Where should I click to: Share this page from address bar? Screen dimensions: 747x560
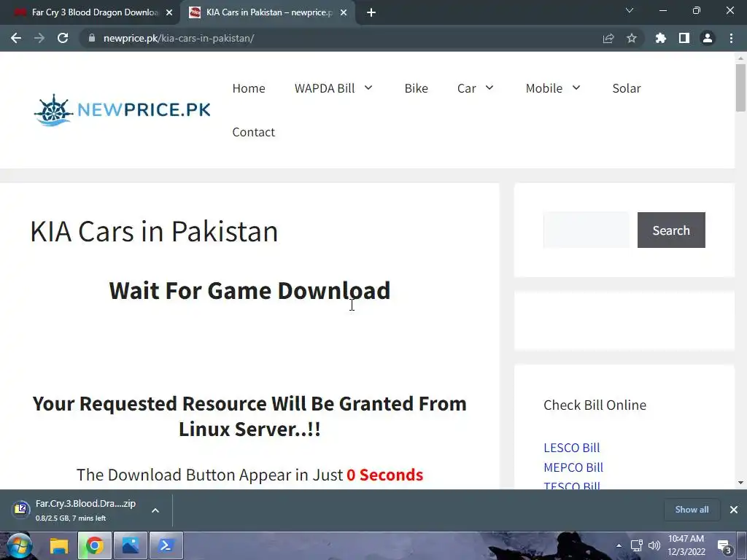(x=608, y=38)
